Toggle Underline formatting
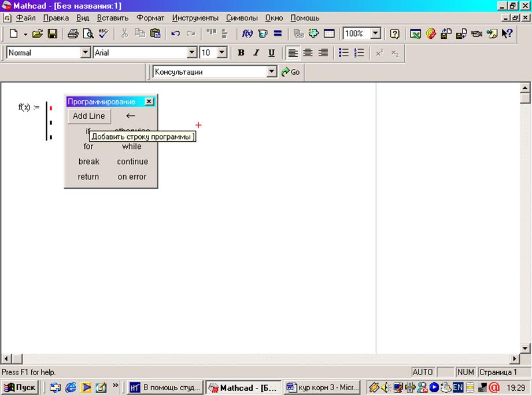This screenshot has width=532, height=396. pos(271,53)
